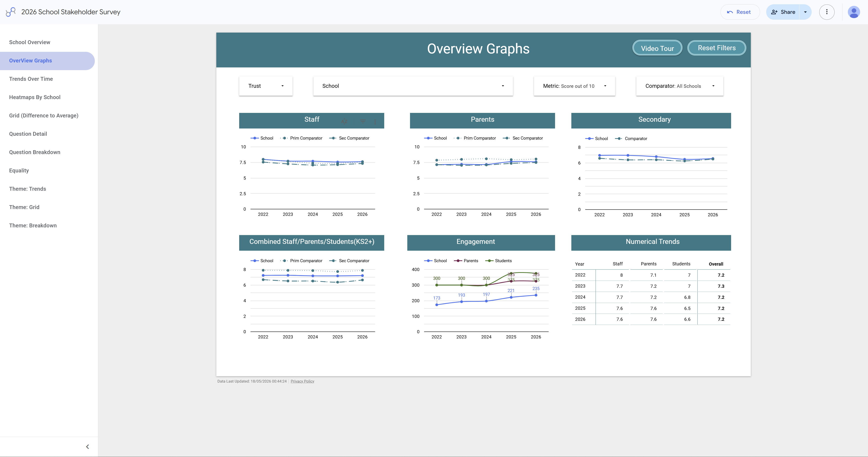
Task: Click the Staff chart filter icon
Action: pos(363,121)
